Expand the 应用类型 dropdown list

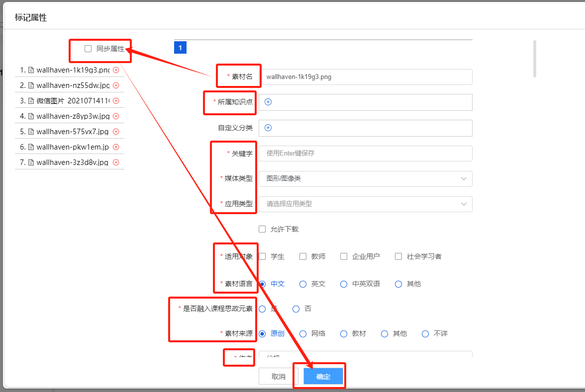[365, 204]
